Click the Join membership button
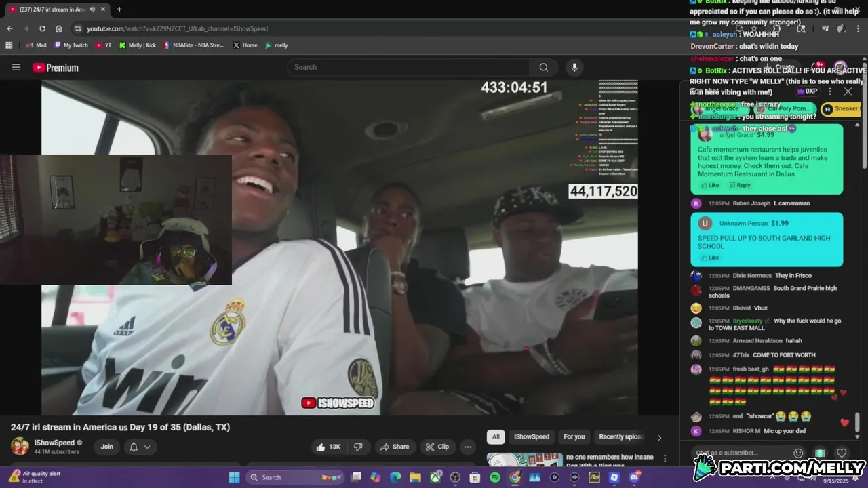 pos(107,447)
